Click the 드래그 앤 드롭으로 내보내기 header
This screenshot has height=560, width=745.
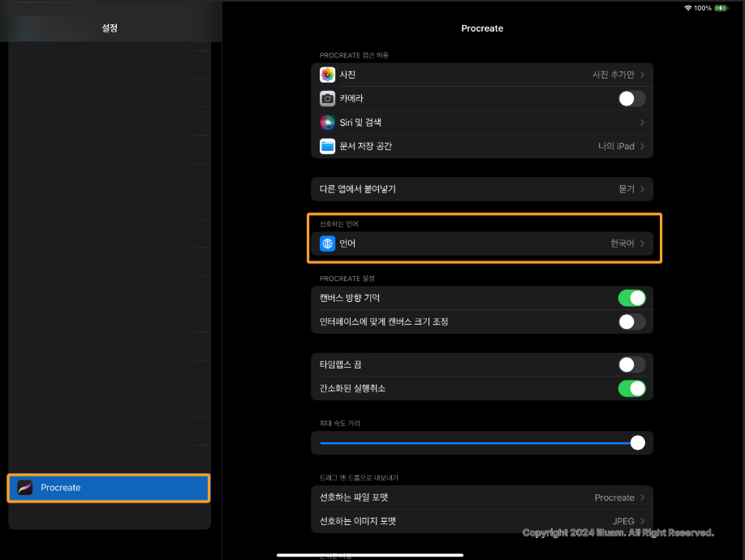359,478
